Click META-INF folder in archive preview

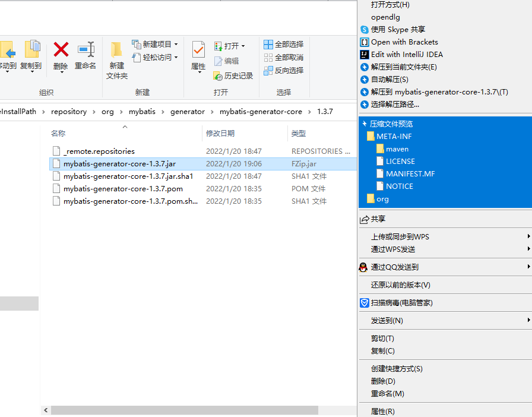389,137
